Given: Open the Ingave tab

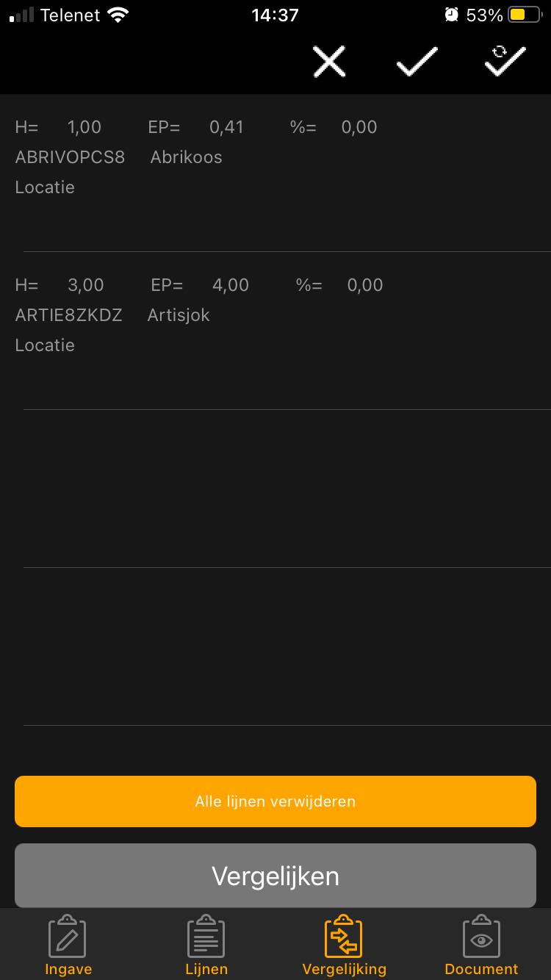Looking at the screenshot, I should click(68, 945).
